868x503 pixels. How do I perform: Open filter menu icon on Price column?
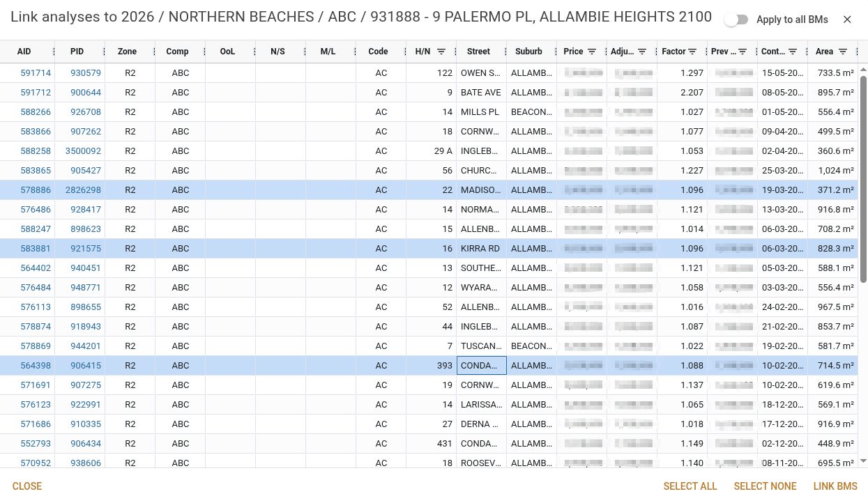pos(592,52)
